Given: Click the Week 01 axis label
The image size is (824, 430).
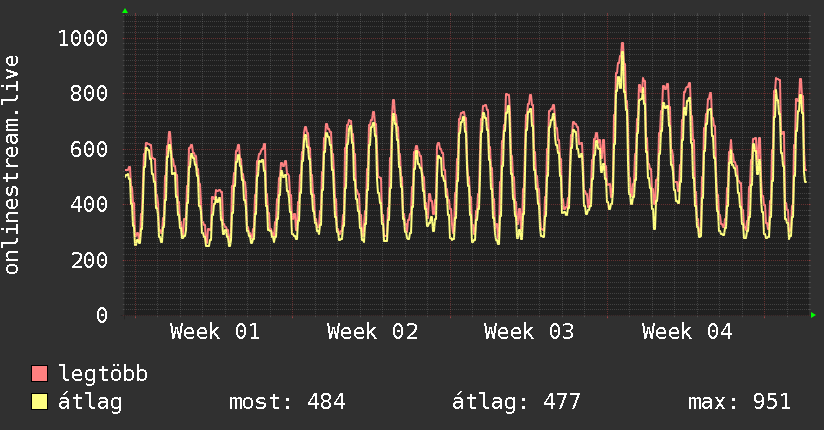Looking at the screenshot, I should click(215, 332).
